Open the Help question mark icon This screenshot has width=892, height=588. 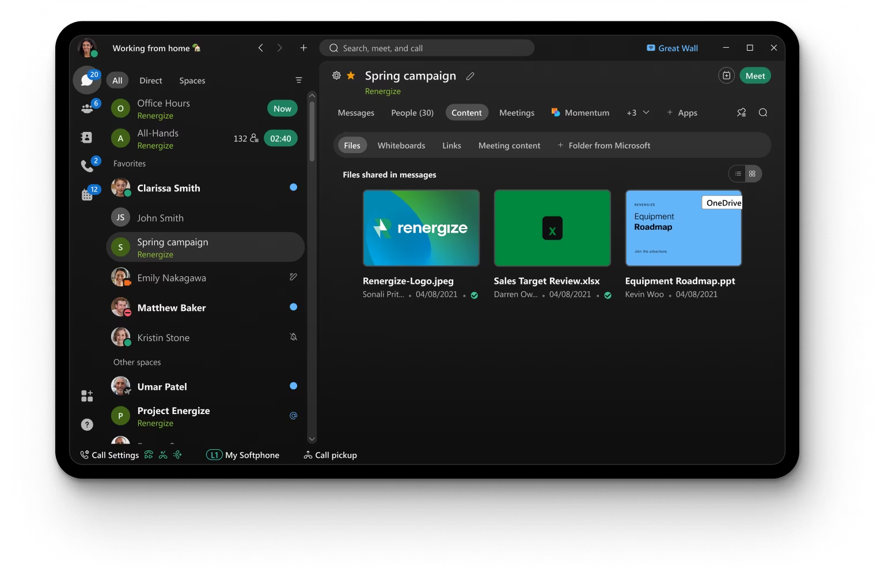tap(87, 424)
